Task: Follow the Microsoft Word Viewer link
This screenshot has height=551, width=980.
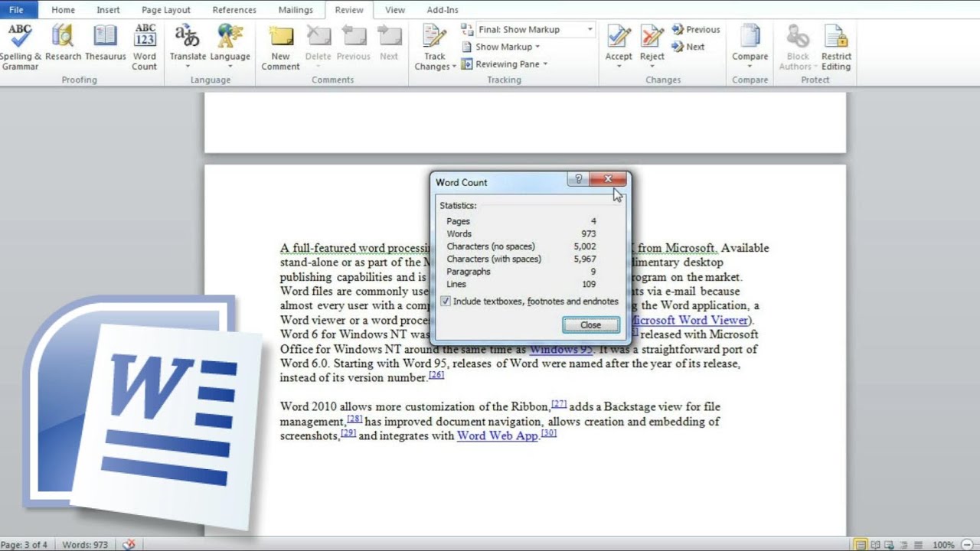Action: point(691,320)
